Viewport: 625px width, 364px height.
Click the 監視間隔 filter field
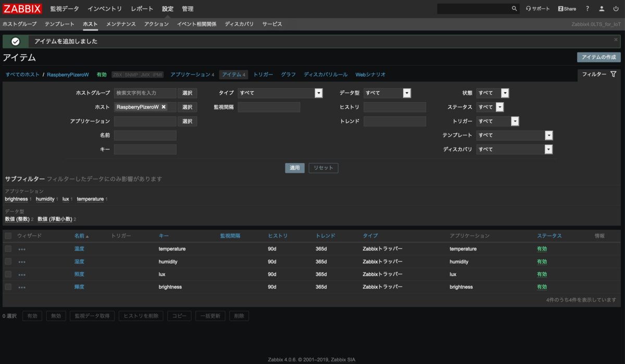pyautogui.click(x=269, y=107)
